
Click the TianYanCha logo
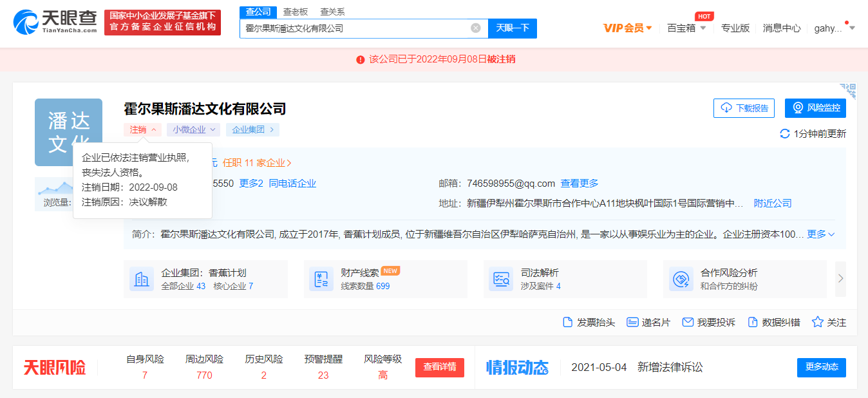(x=55, y=23)
